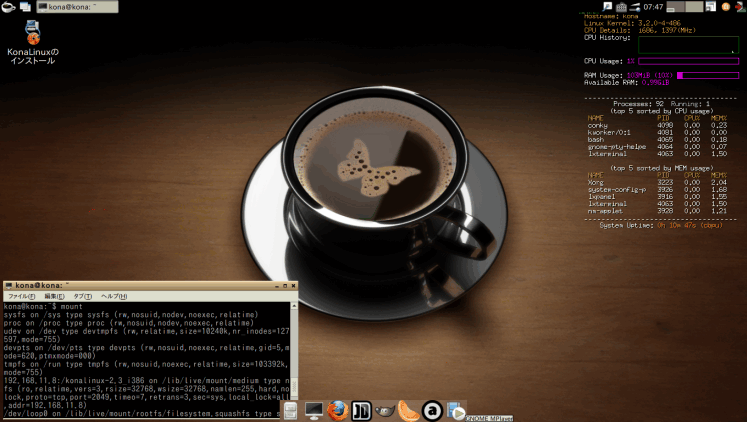Launch Firefox from the dock
This screenshot has height=422, width=747.
(337, 411)
